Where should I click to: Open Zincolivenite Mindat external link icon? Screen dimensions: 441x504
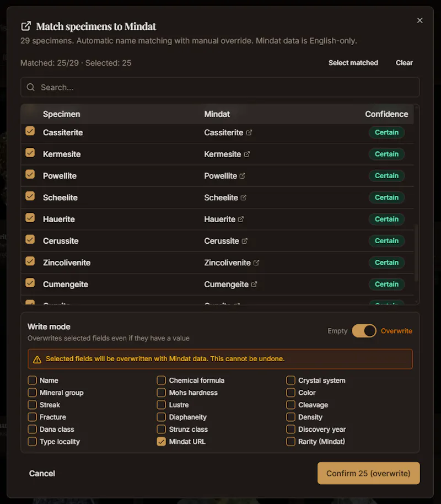click(256, 262)
